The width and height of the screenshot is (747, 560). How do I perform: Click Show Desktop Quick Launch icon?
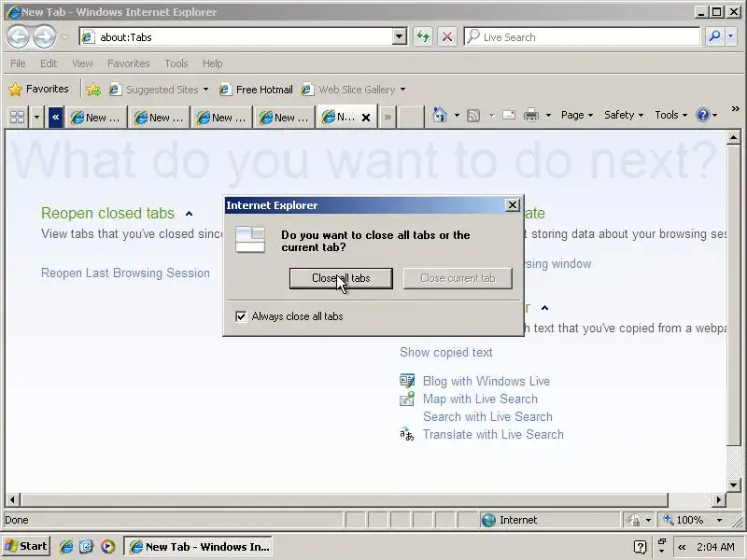[x=87, y=546]
